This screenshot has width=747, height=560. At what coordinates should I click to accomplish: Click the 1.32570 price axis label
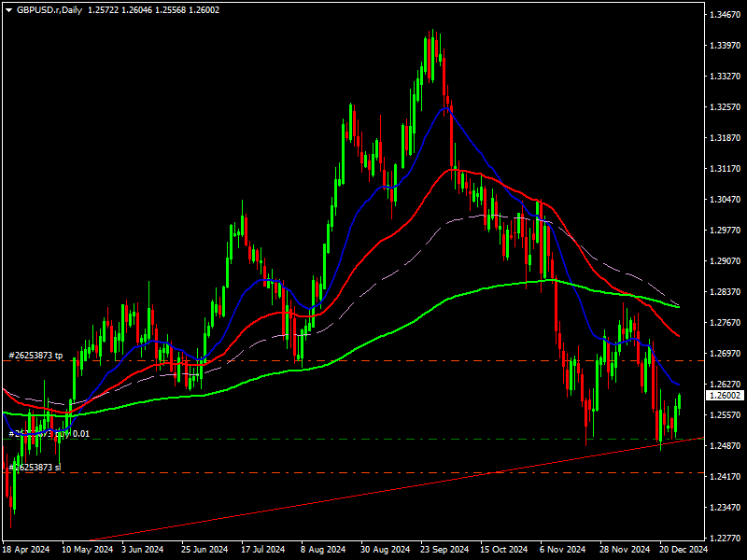click(725, 107)
